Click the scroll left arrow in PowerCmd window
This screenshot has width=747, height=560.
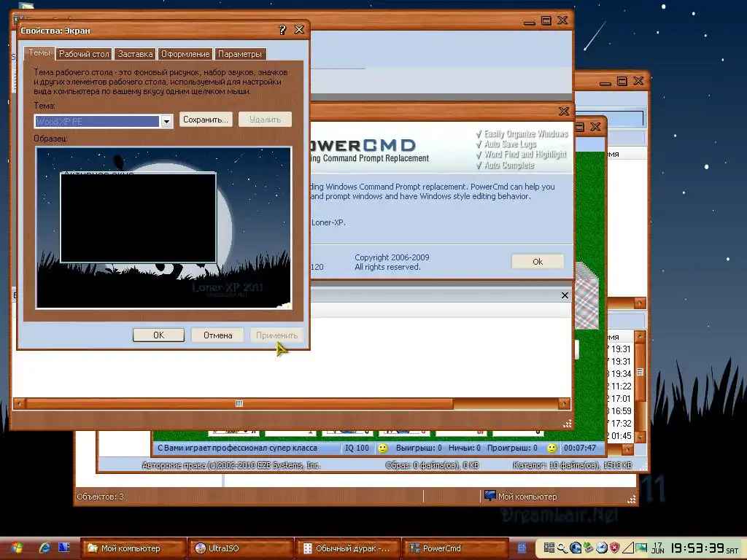[19, 404]
